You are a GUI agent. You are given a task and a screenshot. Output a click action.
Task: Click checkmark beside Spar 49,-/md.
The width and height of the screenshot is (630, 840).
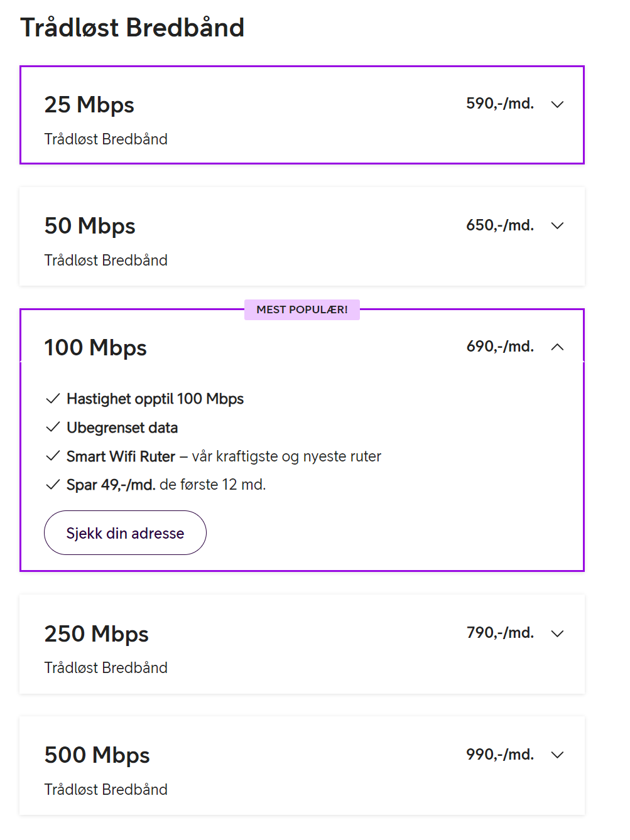pos(53,485)
